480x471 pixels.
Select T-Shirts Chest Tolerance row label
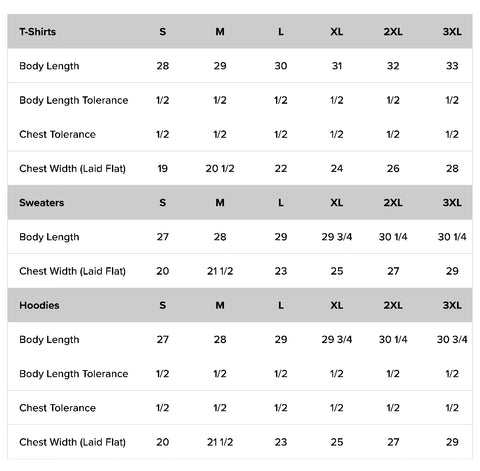[57, 134]
